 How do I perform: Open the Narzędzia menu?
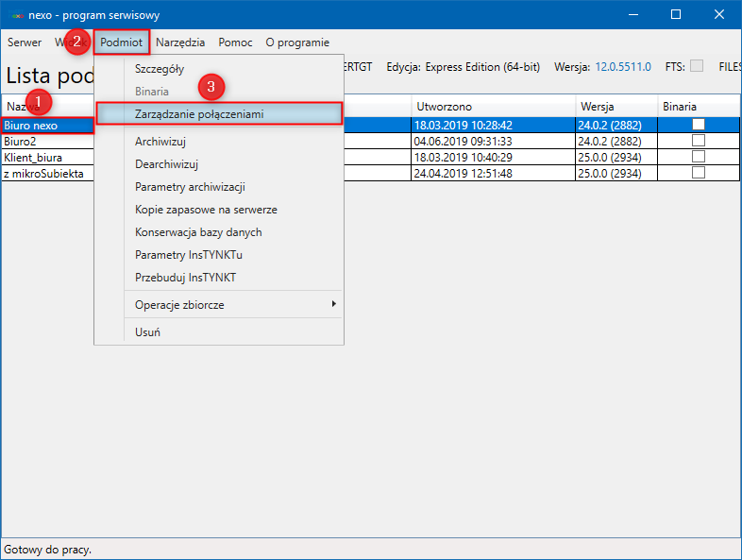pyautogui.click(x=180, y=42)
